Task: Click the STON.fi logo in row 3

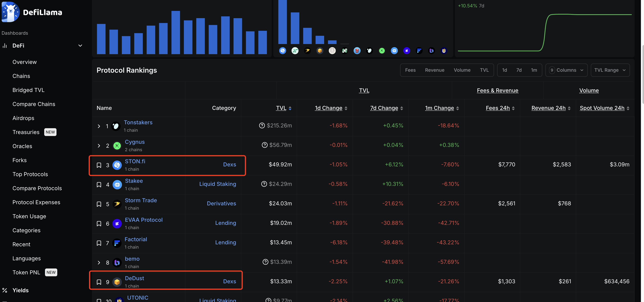Action: point(117,165)
